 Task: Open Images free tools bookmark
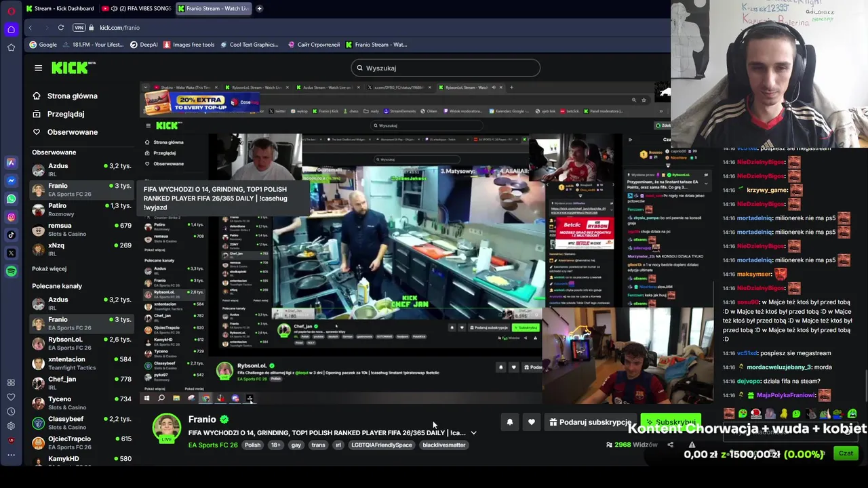(188, 45)
